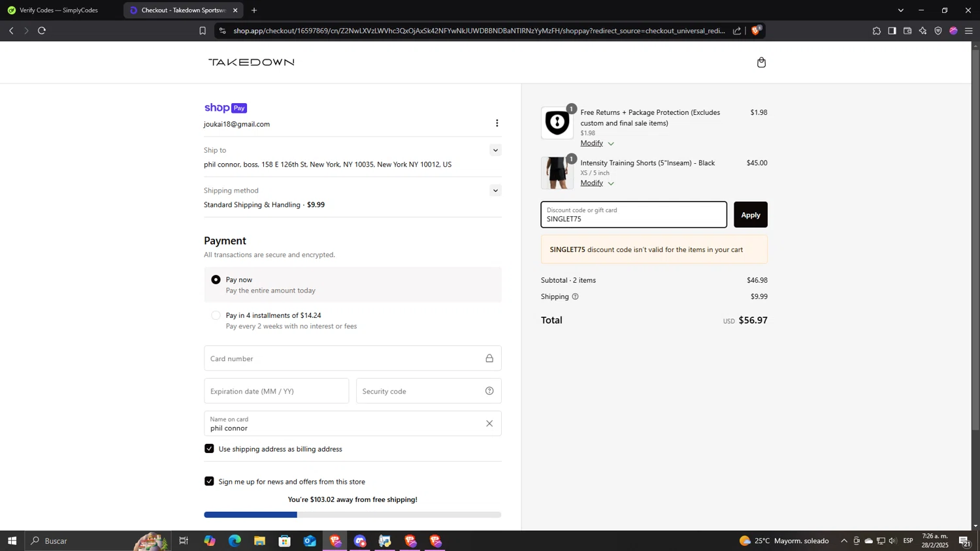
Task: Open the browser profile avatar
Action: pyautogui.click(x=953, y=31)
